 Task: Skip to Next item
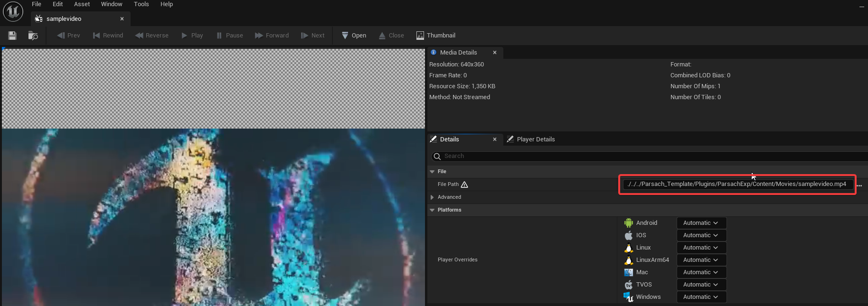click(312, 36)
